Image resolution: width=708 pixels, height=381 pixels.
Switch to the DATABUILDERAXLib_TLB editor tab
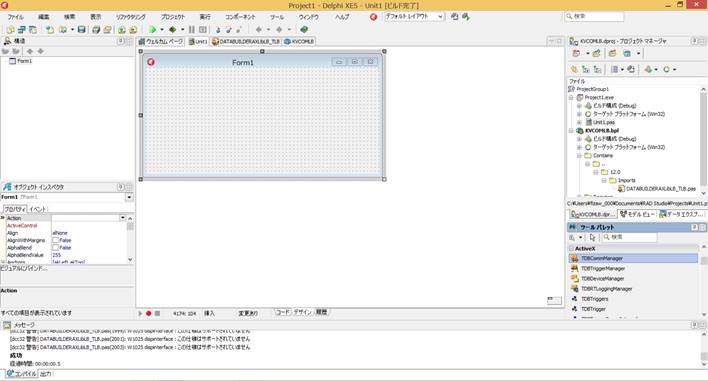pos(246,42)
